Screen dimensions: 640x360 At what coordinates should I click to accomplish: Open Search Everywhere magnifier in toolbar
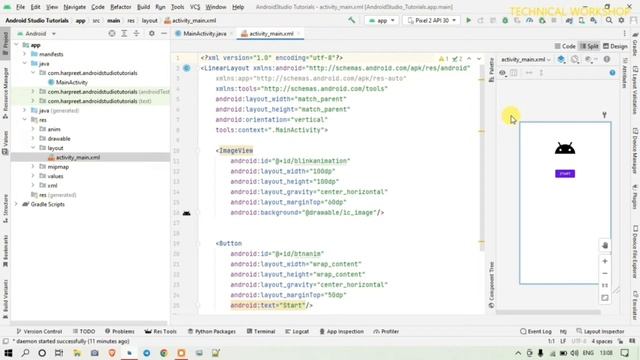609,20
